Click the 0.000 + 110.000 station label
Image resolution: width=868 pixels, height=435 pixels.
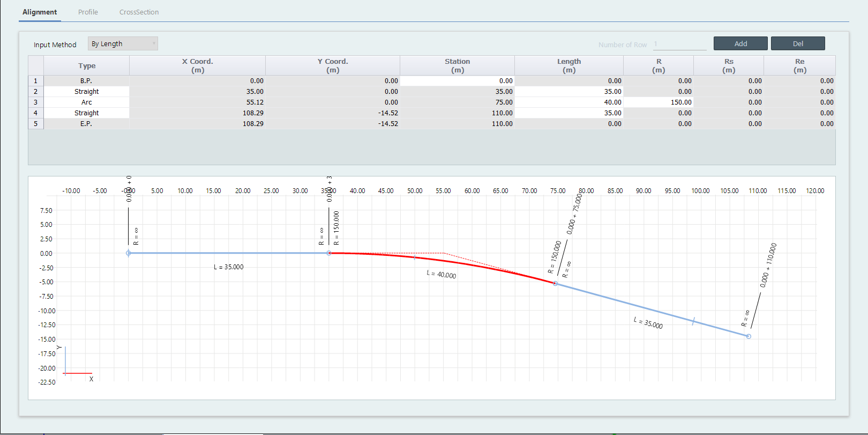click(x=768, y=265)
